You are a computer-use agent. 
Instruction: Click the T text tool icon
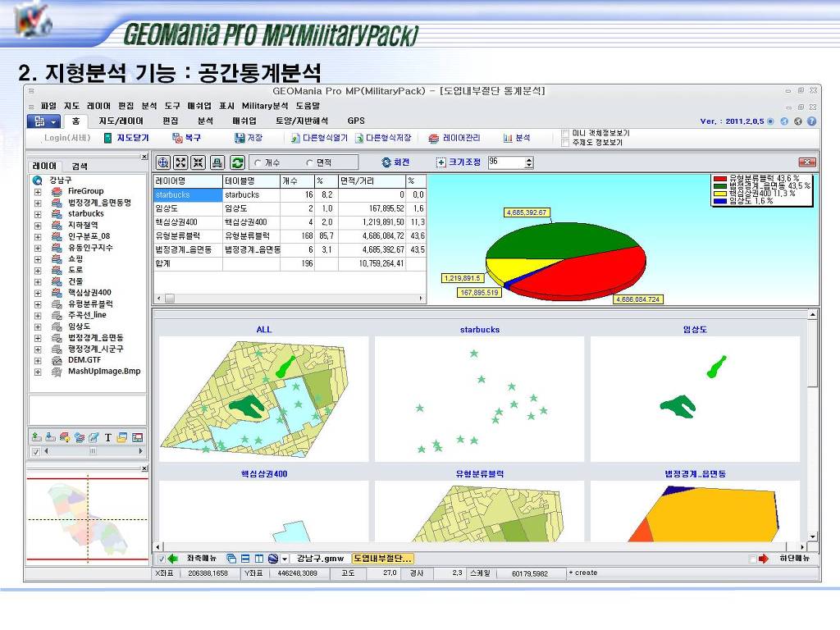107,437
